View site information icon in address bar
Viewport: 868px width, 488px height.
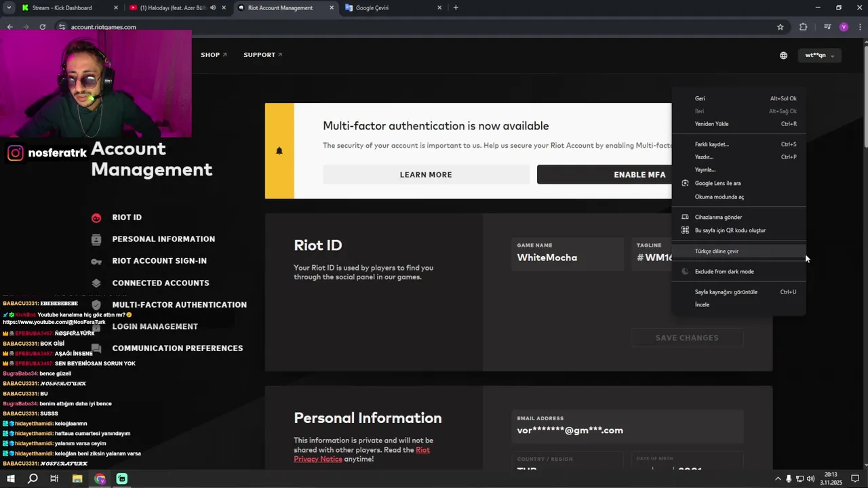62,27
